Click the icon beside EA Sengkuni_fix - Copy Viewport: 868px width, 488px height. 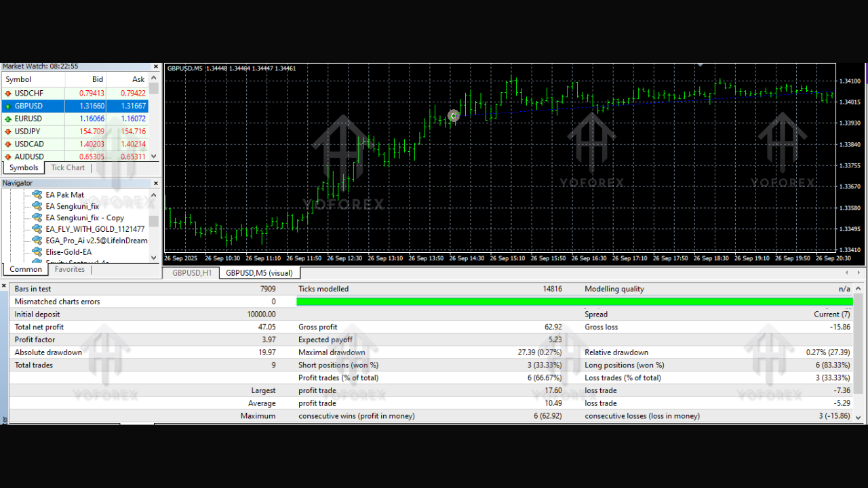37,218
